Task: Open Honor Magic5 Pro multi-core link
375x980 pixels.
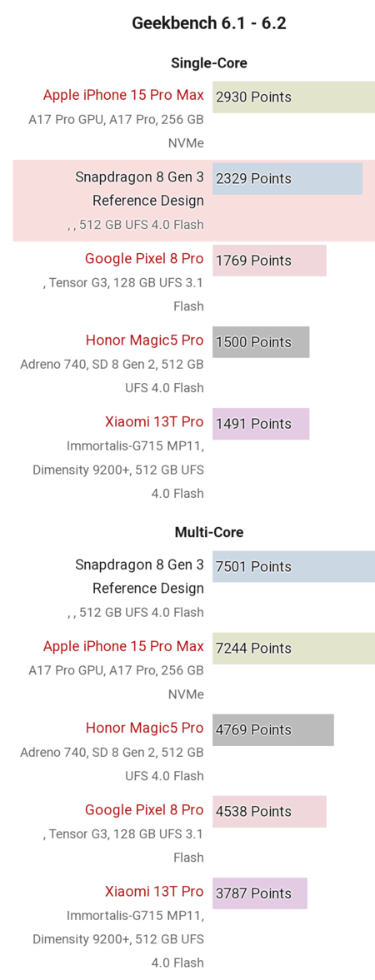Action: 145,728
